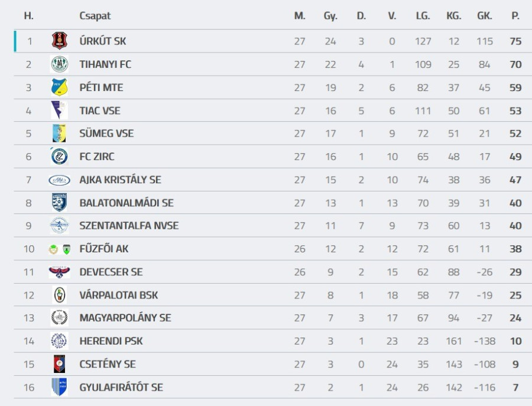Click the Tihanyi FC team logo
The image size is (532, 406).
(59, 64)
